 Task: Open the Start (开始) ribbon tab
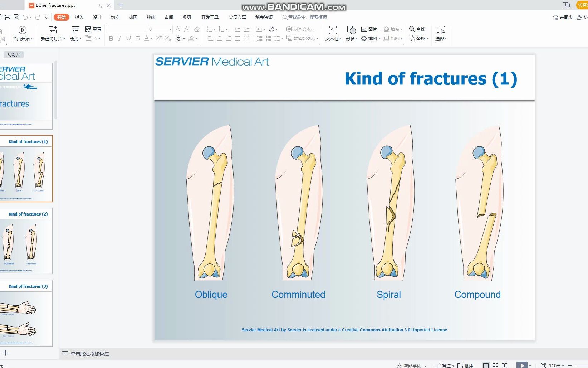[x=62, y=17]
